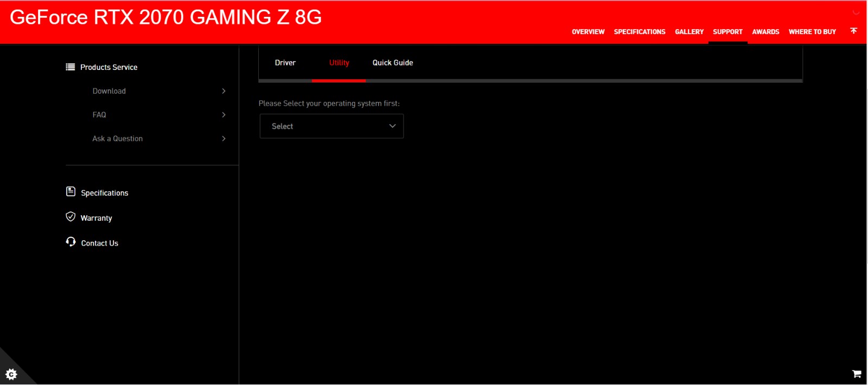868x385 pixels.
Task: Open the Contact Us sidebar link
Action: click(x=100, y=243)
